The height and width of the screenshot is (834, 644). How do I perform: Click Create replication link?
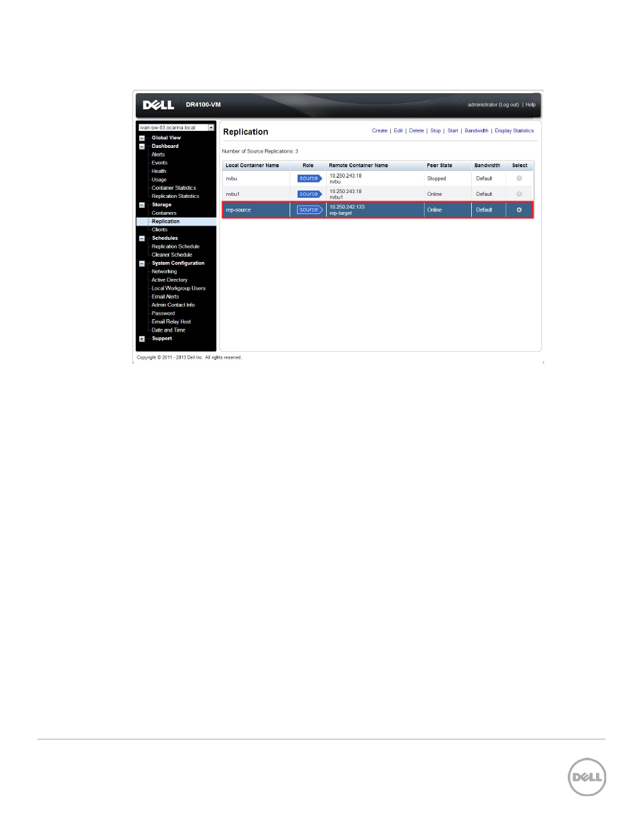pyautogui.click(x=379, y=131)
